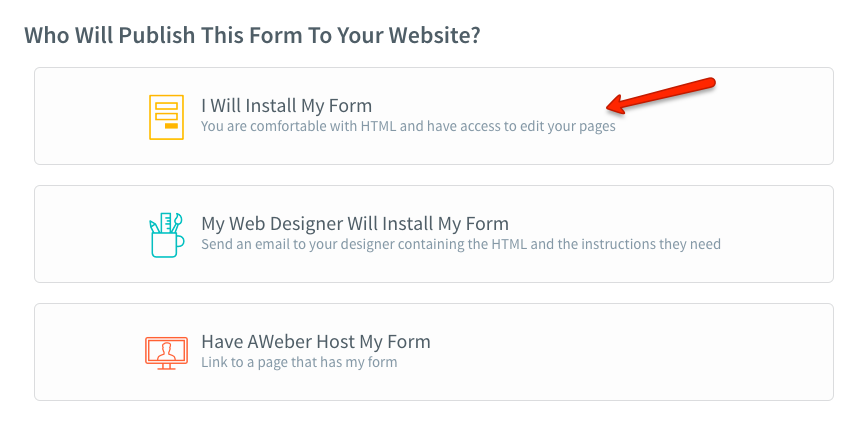
Task: Click the yellow form layout icon
Action: point(166,116)
